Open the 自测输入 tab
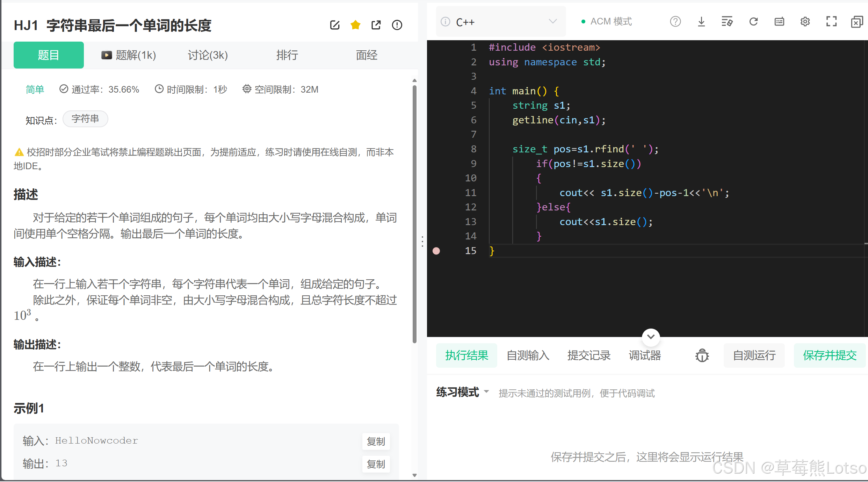The image size is (868, 482). click(528, 355)
